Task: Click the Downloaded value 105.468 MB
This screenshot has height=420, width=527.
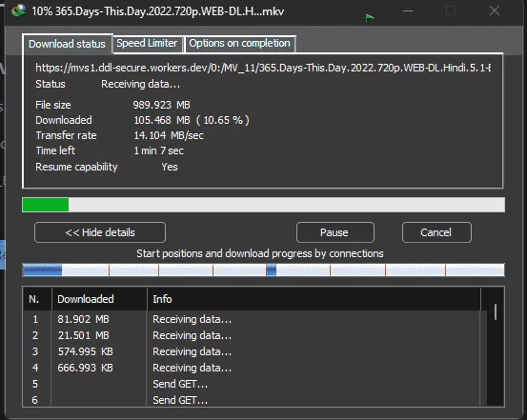Action: [192, 120]
